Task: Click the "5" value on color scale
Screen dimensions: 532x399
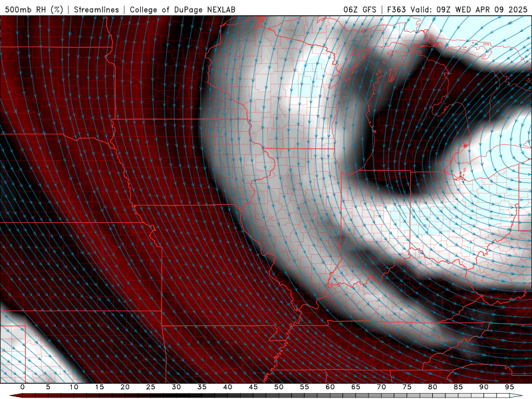Action: pos(48,387)
